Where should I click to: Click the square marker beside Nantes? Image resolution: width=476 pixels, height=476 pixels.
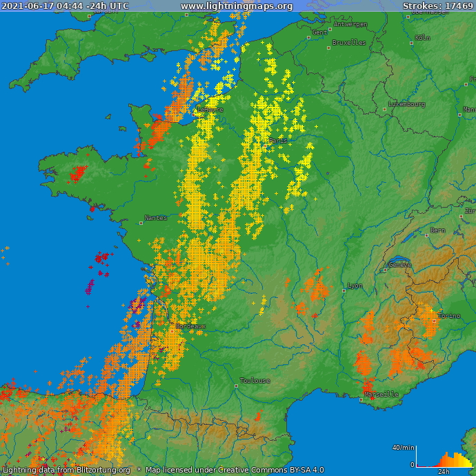pyautogui.click(x=141, y=223)
